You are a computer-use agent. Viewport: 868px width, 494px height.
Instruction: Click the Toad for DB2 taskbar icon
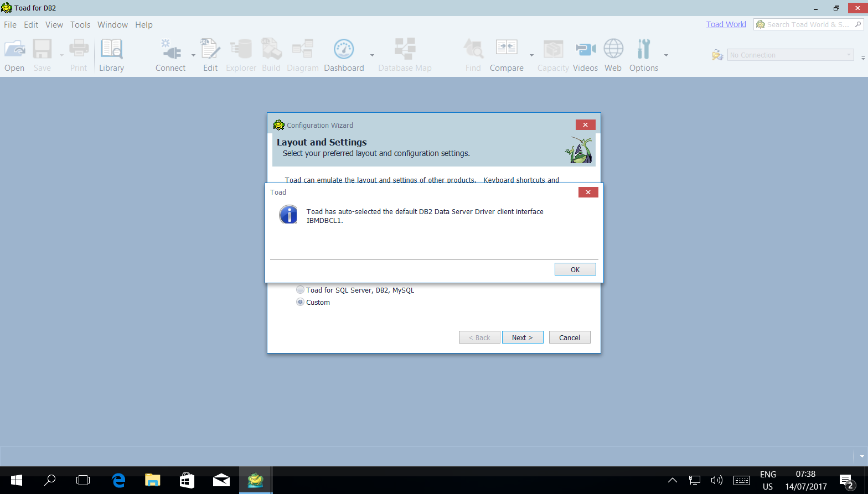[255, 480]
